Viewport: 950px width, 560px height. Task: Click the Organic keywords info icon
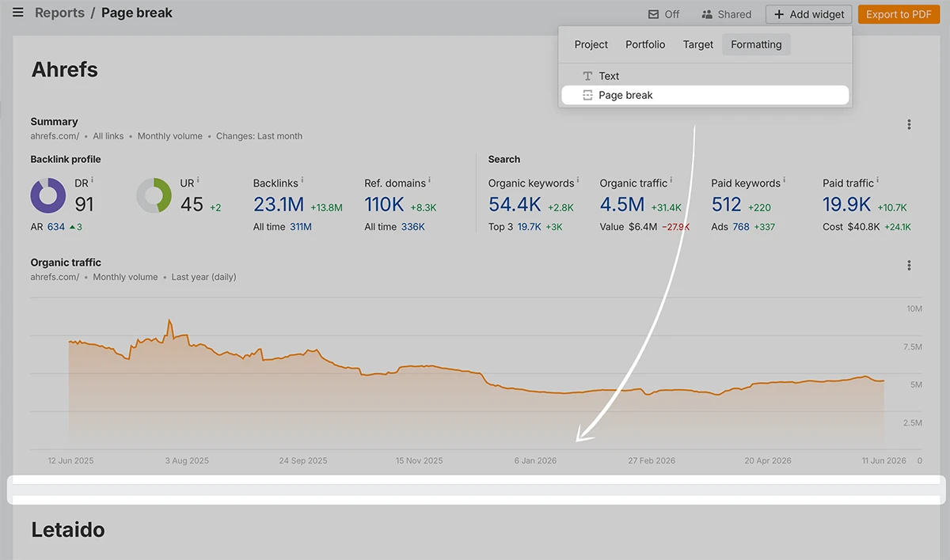578,180
